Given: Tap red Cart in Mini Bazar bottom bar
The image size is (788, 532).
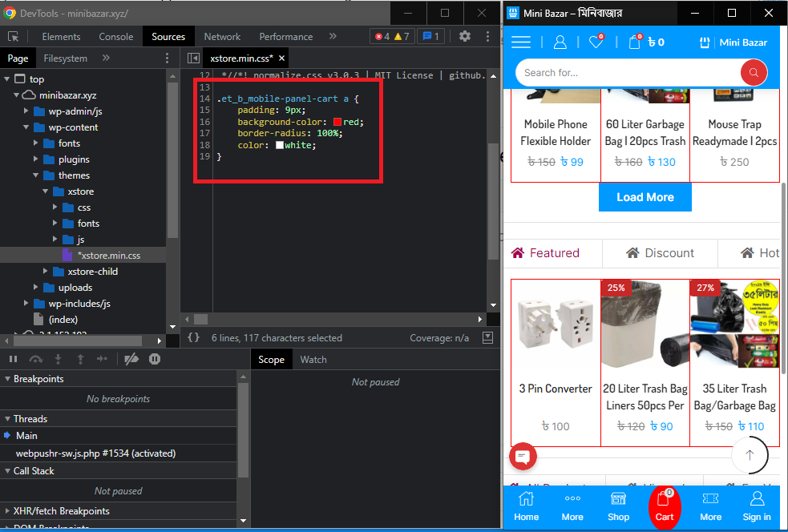Looking at the screenshot, I should pos(665,507).
